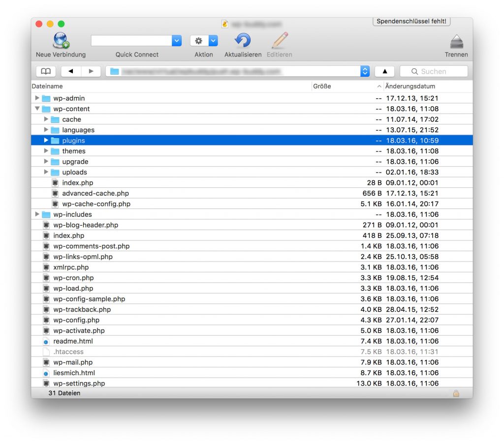504x443 pixels.
Task: Click the lock icon in status bar
Action: pos(456,393)
